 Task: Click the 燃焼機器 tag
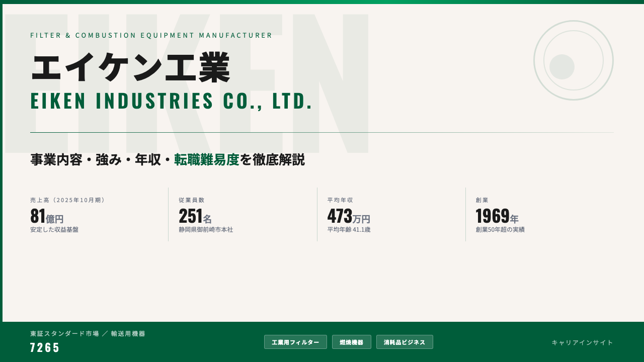pyautogui.click(x=352, y=342)
